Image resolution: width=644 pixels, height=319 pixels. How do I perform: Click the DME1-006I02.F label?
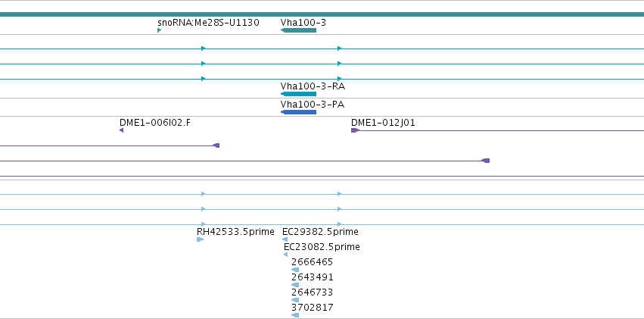[x=155, y=123]
